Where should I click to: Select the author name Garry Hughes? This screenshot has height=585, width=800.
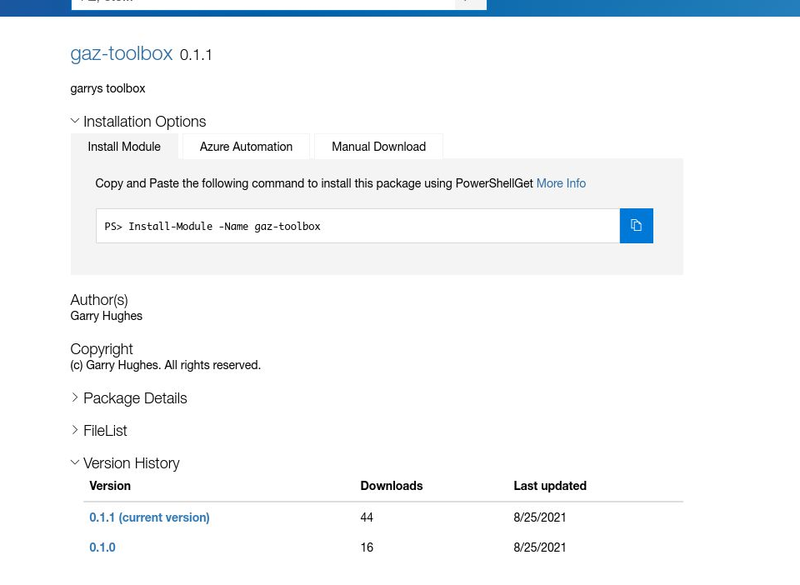106,316
